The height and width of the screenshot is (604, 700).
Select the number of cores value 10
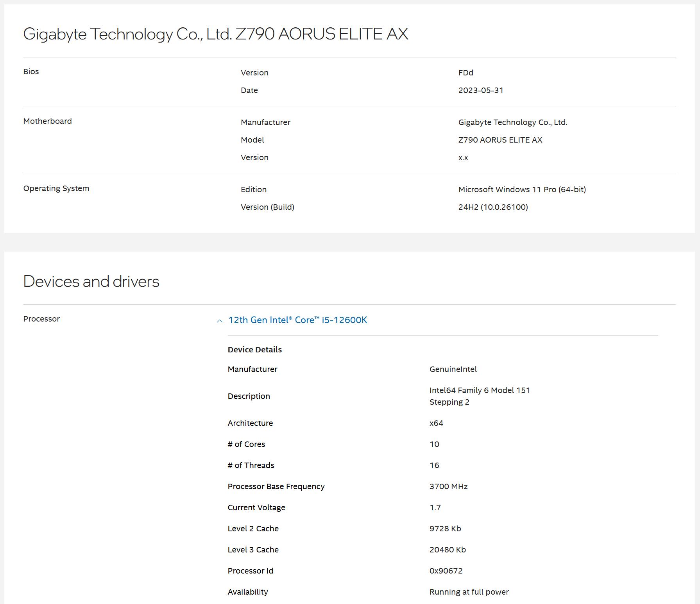[x=434, y=444]
